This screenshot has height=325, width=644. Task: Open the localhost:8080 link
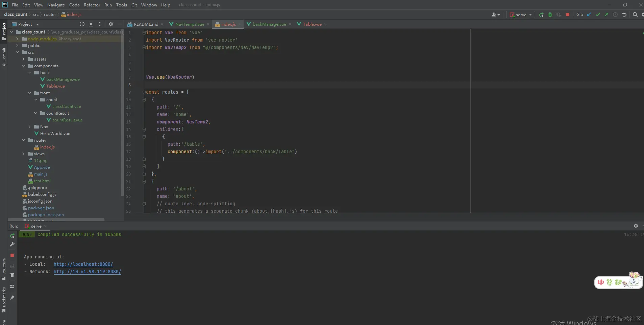coord(83,264)
